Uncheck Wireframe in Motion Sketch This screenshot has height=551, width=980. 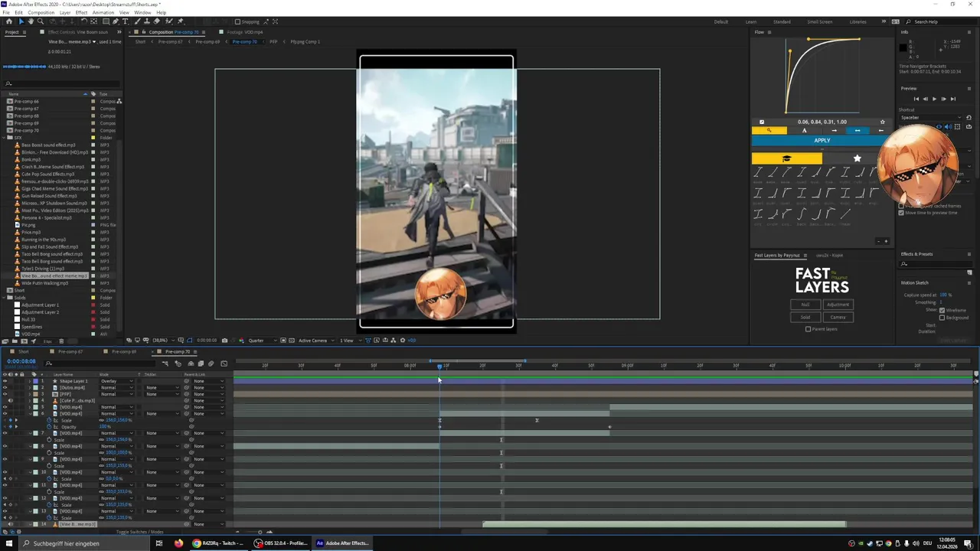tap(942, 310)
